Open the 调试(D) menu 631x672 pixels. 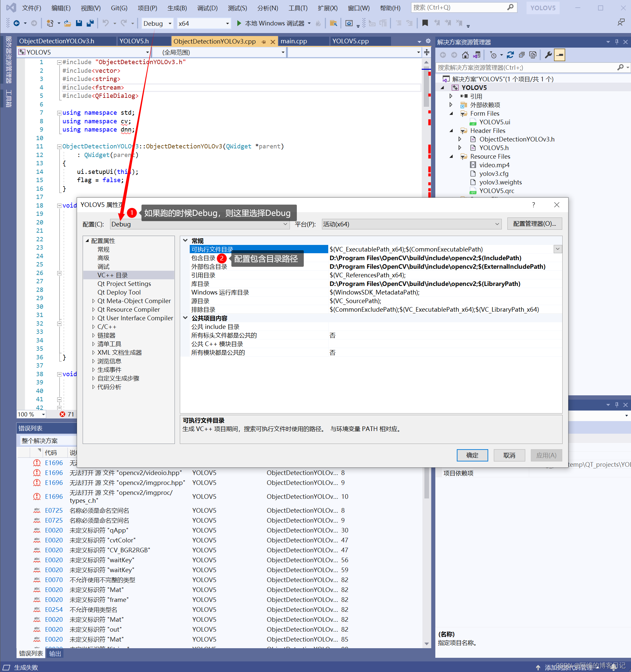click(207, 8)
